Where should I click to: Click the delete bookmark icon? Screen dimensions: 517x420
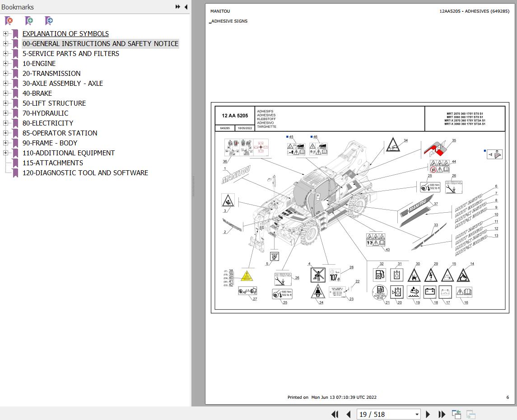point(8,21)
